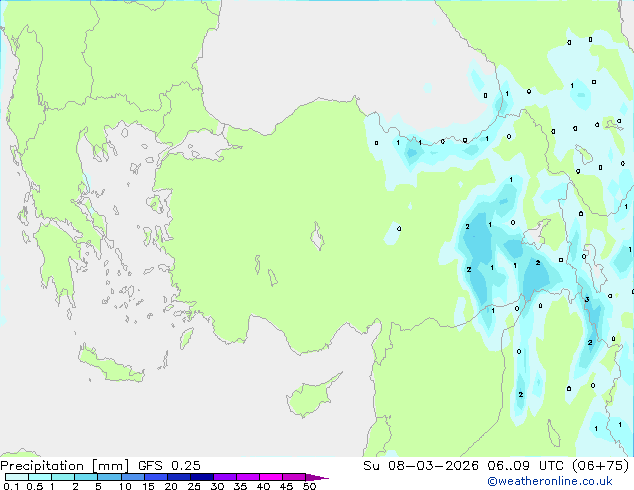634x490 pixels.
Task: Click the Black Sea area on map
Action: click(x=323, y=57)
